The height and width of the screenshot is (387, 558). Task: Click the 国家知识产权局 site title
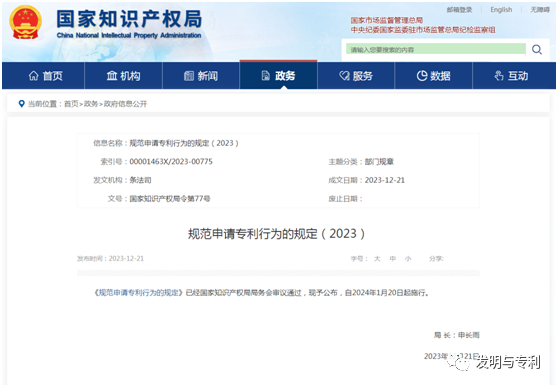pyautogui.click(x=129, y=19)
